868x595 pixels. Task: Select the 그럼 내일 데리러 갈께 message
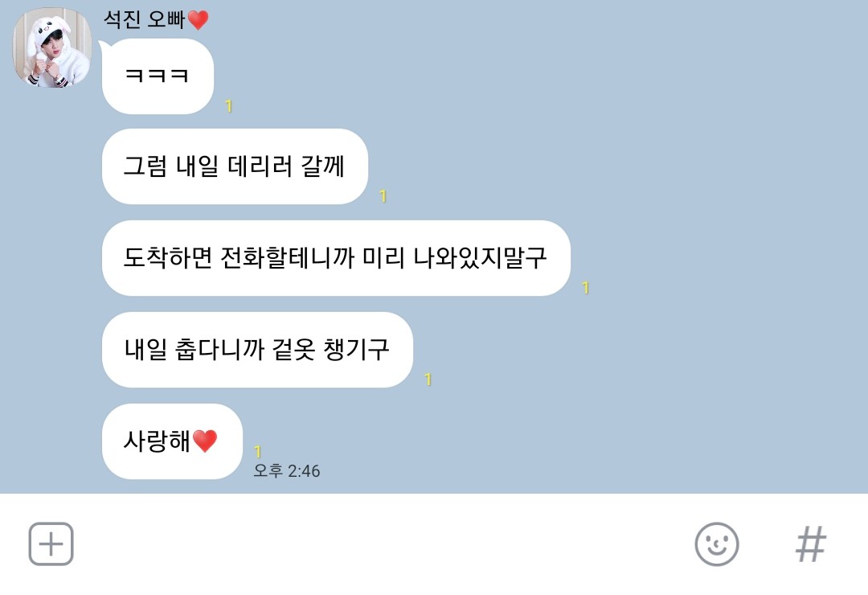point(235,166)
